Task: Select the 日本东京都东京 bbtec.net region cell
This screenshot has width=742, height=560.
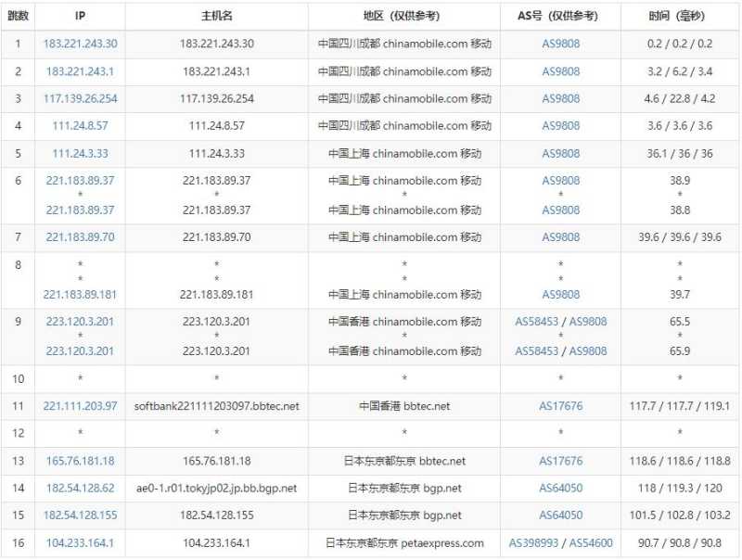Action: point(404,461)
